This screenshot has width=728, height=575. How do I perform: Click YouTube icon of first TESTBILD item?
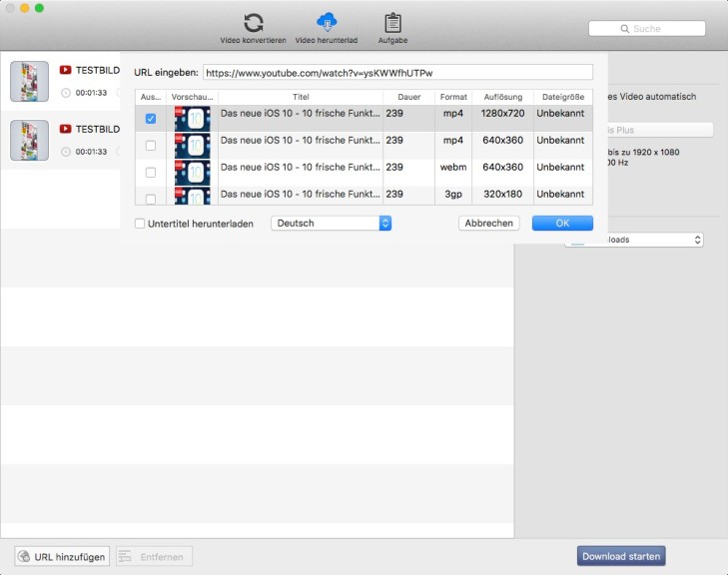(x=66, y=70)
